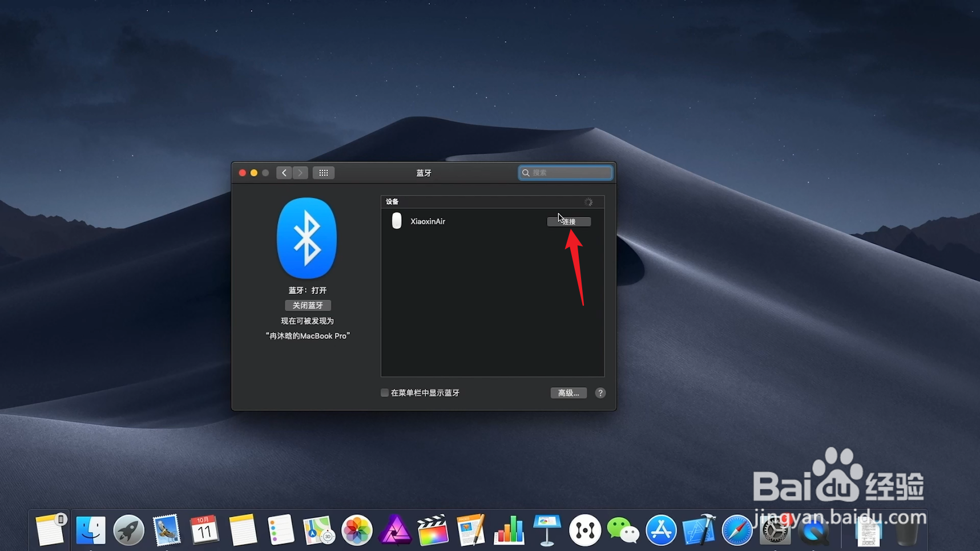This screenshot has width=980, height=551.
Task: Open Photos from the Dock
Action: pyautogui.click(x=357, y=530)
